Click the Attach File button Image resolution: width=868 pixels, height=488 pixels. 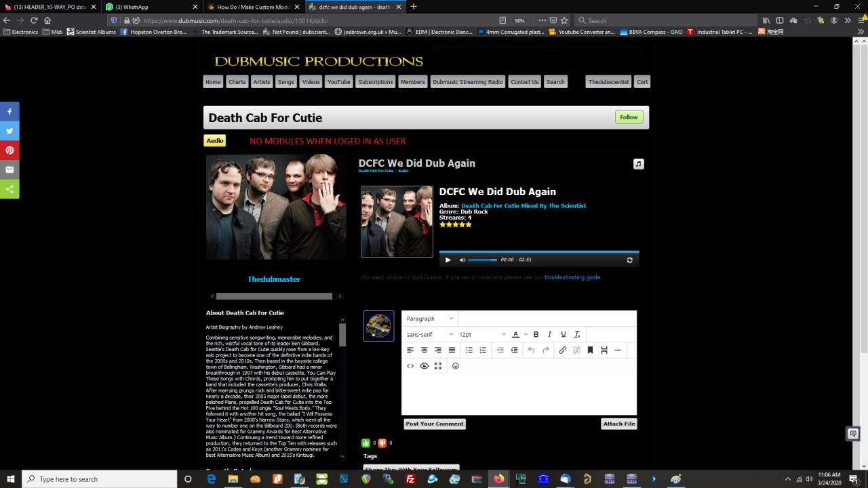619,424
